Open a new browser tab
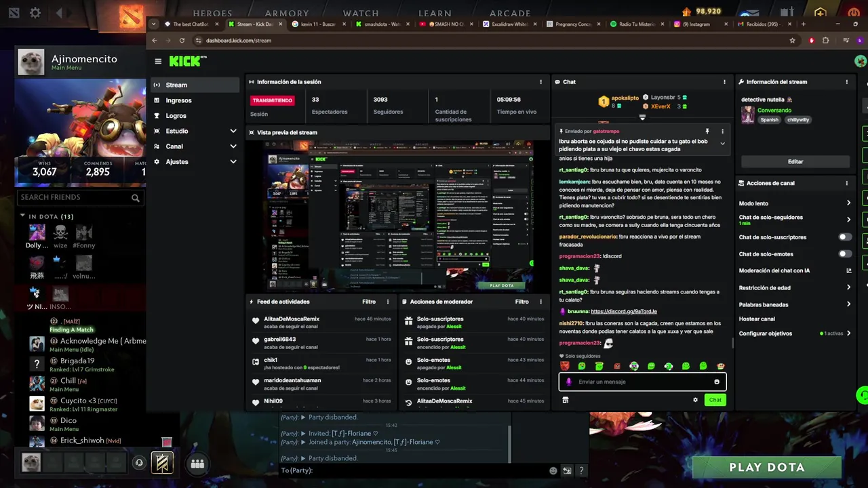868x488 pixels. coord(804,24)
